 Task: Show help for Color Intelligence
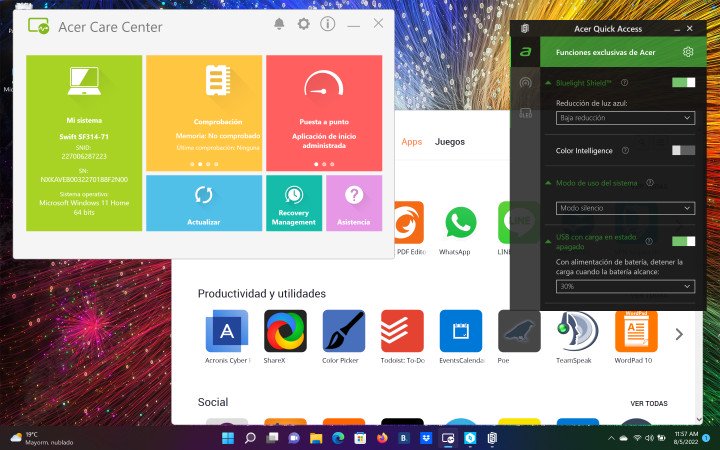coord(625,150)
